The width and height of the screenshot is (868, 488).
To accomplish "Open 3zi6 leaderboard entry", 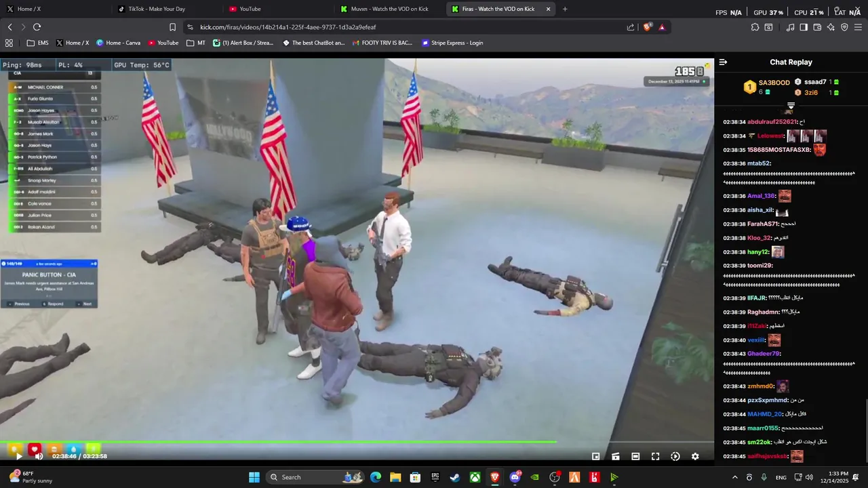I will pos(816,93).
